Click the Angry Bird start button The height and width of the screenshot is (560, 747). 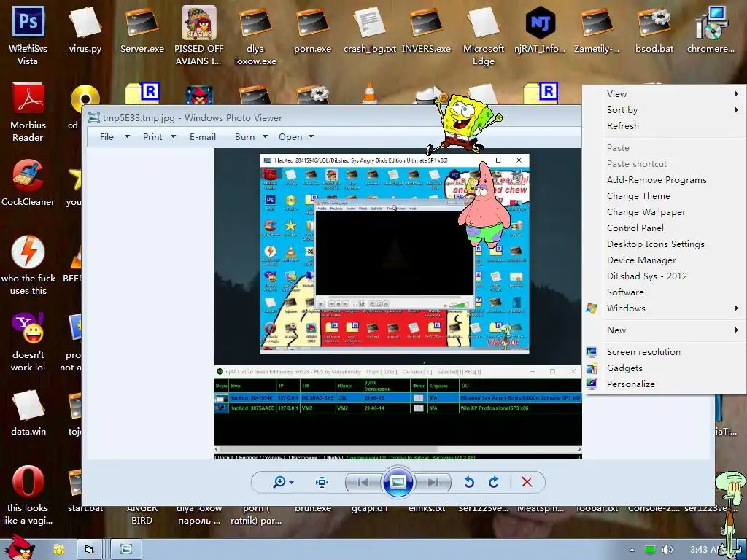[x=20, y=547]
